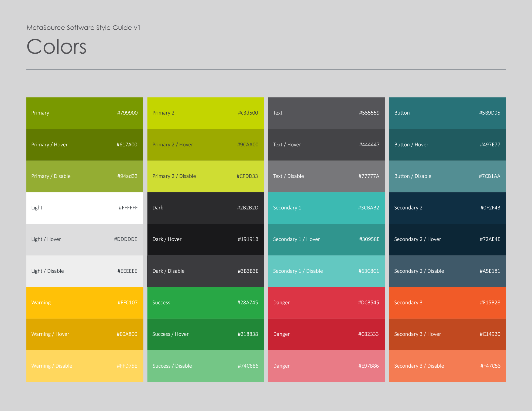Click the Primary / Hover swatch
The width and height of the screenshot is (532, 411).
pos(84,145)
